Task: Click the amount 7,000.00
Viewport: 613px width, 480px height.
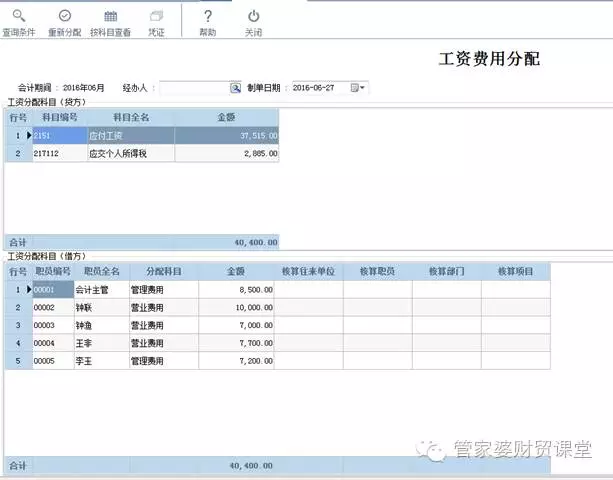Action: pyautogui.click(x=236, y=325)
